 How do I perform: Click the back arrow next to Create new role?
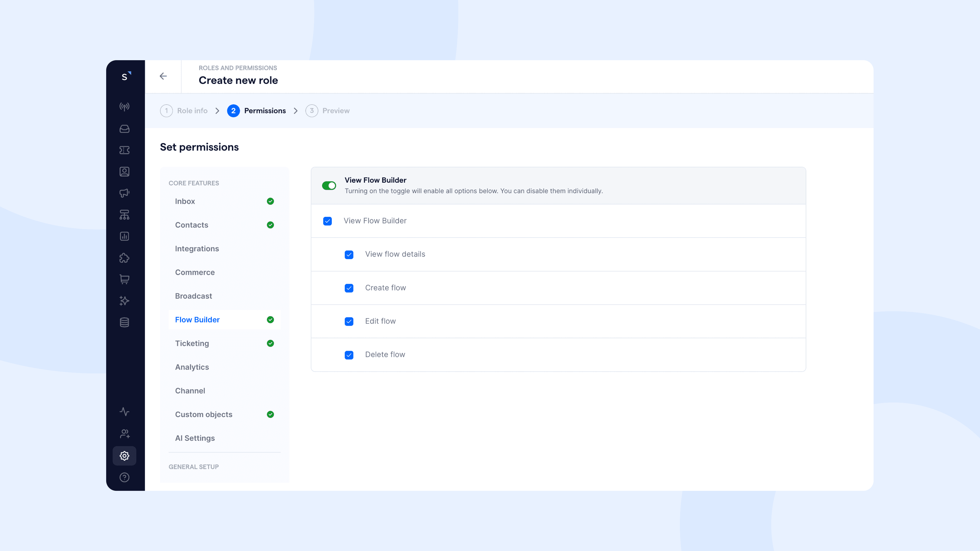(163, 76)
